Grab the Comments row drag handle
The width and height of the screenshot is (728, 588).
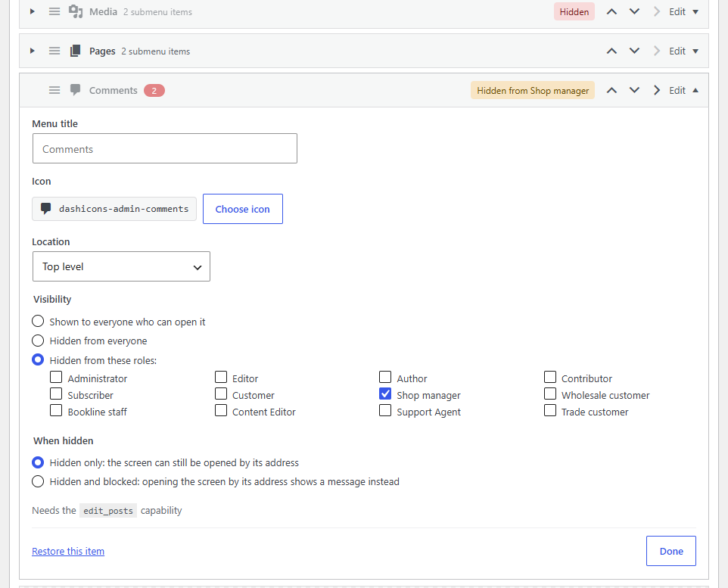tap(54, 90)
